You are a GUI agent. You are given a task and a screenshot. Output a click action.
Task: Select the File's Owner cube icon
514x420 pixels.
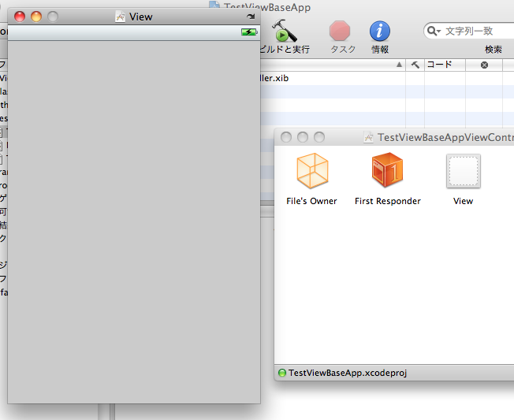coord(312,170)
